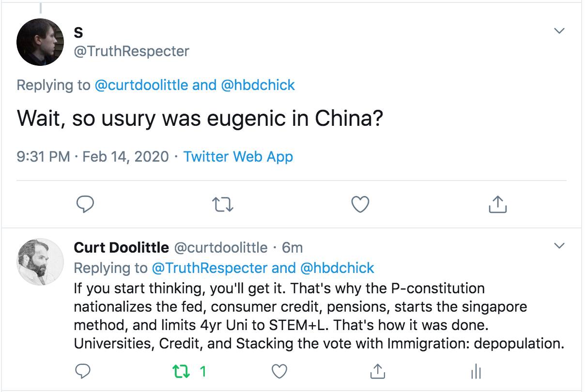Open more options chevron on main tweet
The image size is (586, 392).
559,31
